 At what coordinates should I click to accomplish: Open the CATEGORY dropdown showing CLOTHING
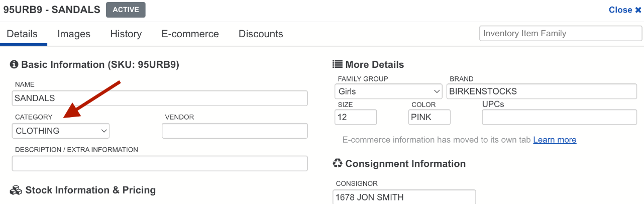(61, 131)
